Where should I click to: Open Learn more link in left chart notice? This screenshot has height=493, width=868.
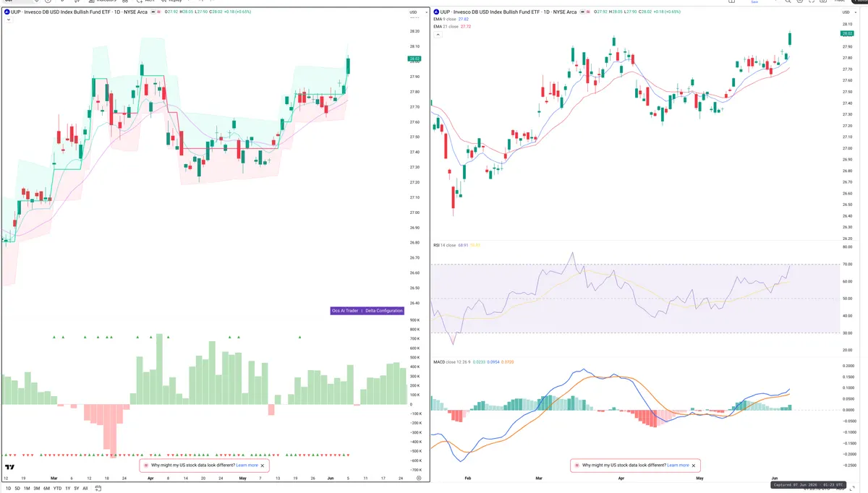pyautogui.click(x=247, y=466)
